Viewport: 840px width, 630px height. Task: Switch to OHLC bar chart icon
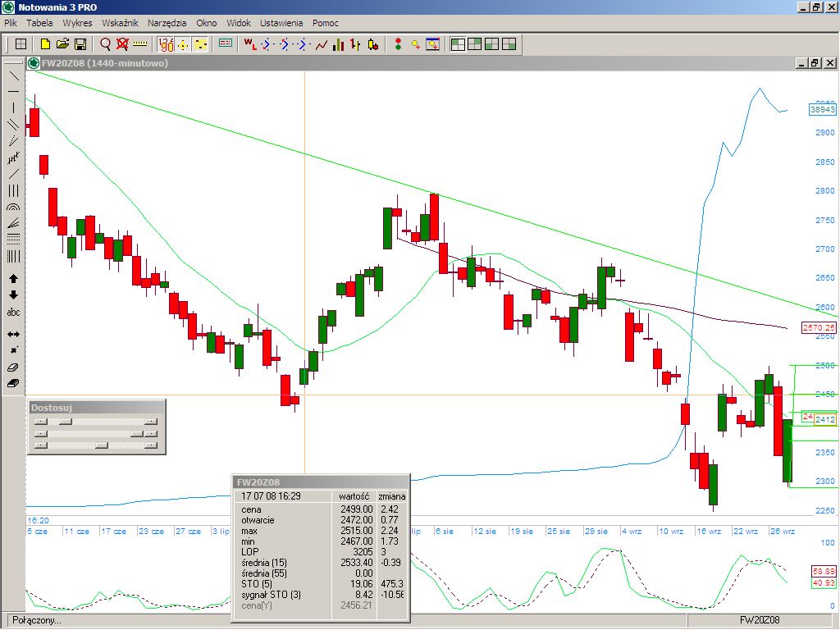pos(356,44)
